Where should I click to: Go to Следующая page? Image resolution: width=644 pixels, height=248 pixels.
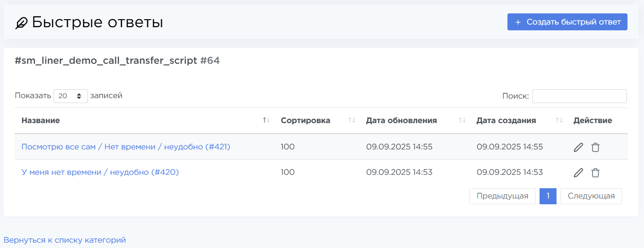coord(591,196)
